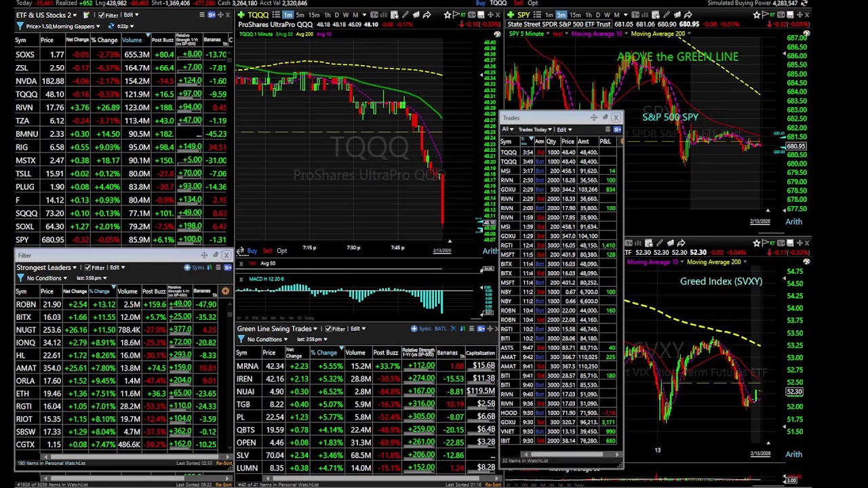Click the drawing pencil icon on TQQQ chart
Screen dimensions: 868x488
click(x=405, y=15)
